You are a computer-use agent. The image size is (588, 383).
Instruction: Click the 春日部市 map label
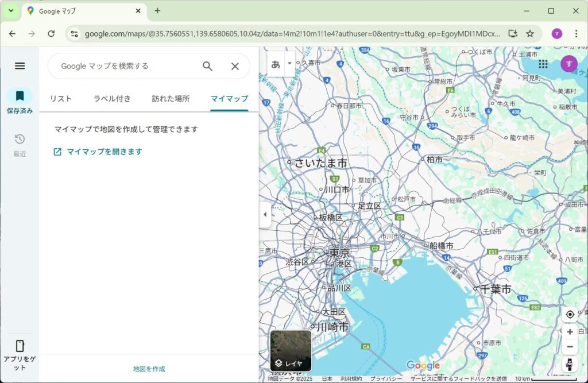coord(349,106)
